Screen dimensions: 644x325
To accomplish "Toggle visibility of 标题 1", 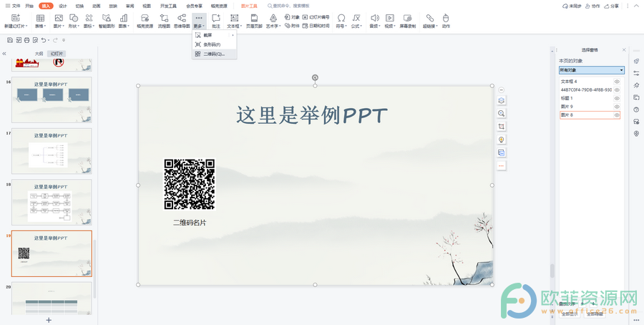I will [617, 98].
